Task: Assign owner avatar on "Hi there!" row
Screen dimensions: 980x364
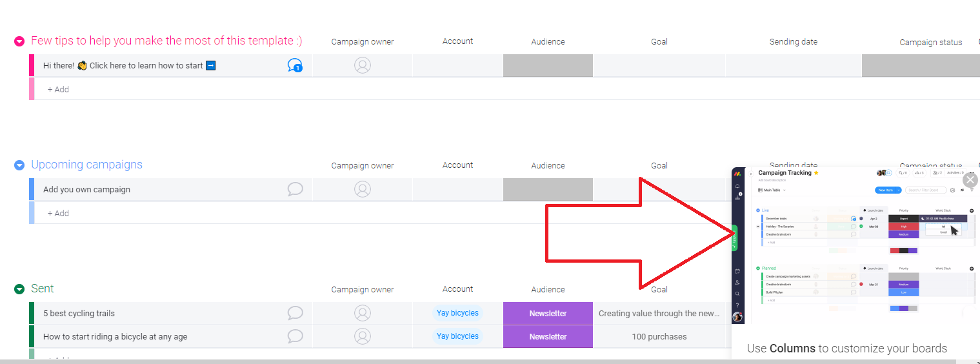Action: (363, 66)
